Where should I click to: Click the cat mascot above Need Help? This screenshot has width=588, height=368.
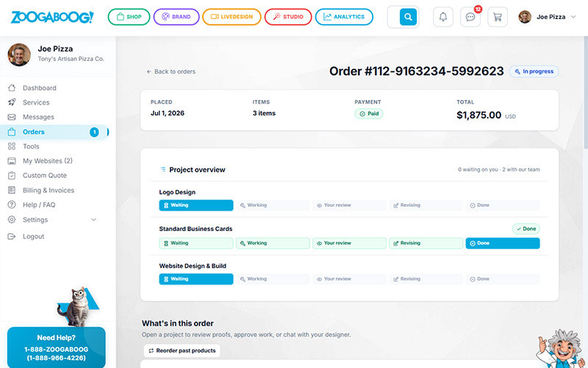[77, 306]
